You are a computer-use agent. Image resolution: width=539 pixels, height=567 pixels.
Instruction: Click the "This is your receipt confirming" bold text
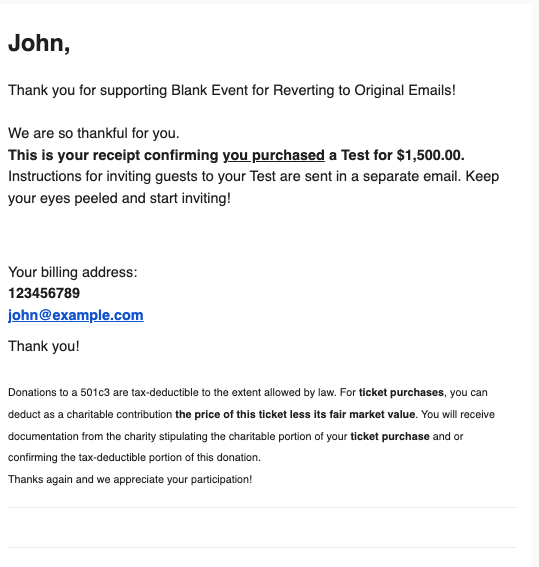coord(113,155)
